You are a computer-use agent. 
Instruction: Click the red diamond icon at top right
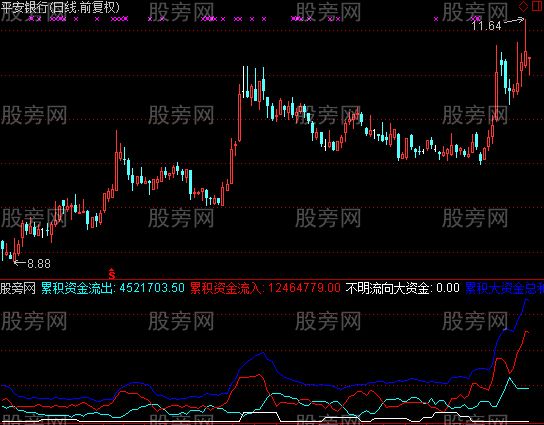click(x=523, y=6)
